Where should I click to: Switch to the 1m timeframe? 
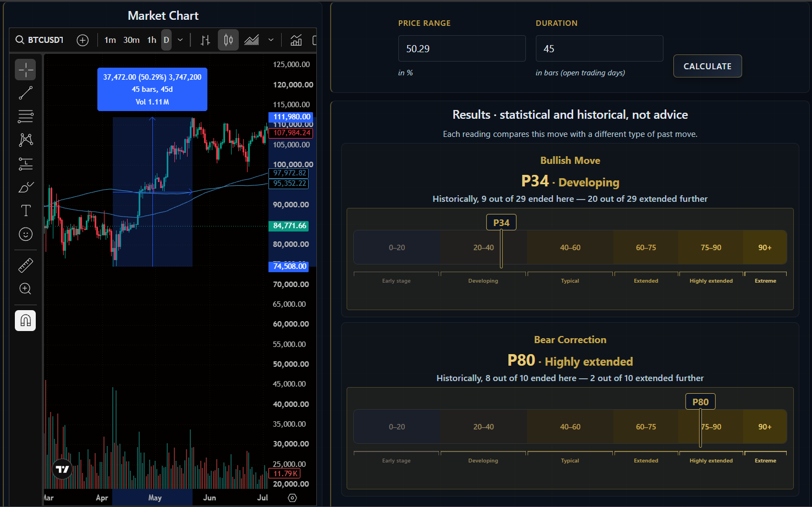pos(110,40)
